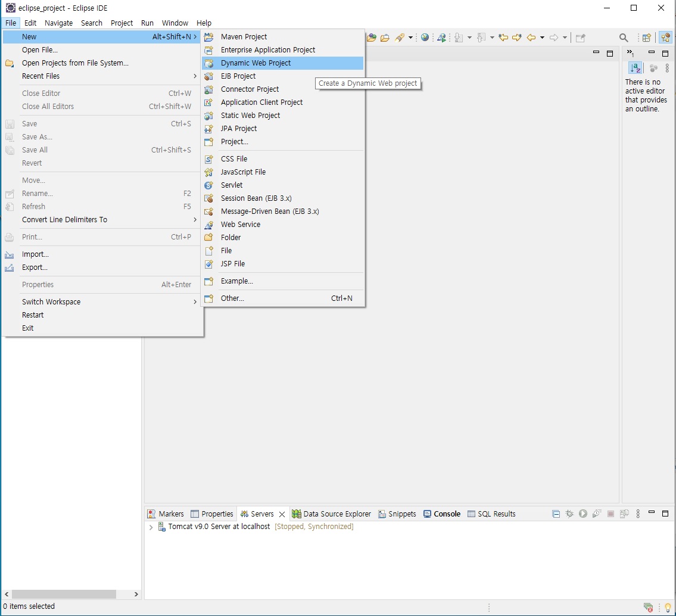
Task: Switch to the Data Source Explorer tab
Action: point(331,514)
